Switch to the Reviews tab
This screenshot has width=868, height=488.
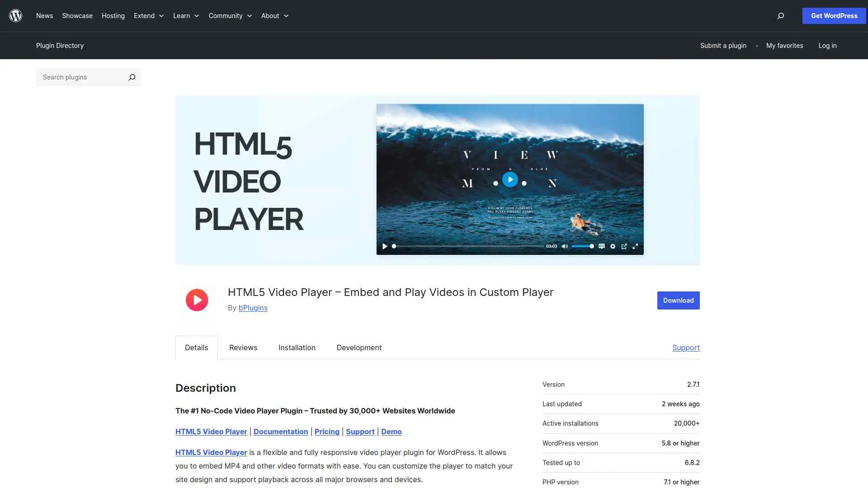pos(243,347)
